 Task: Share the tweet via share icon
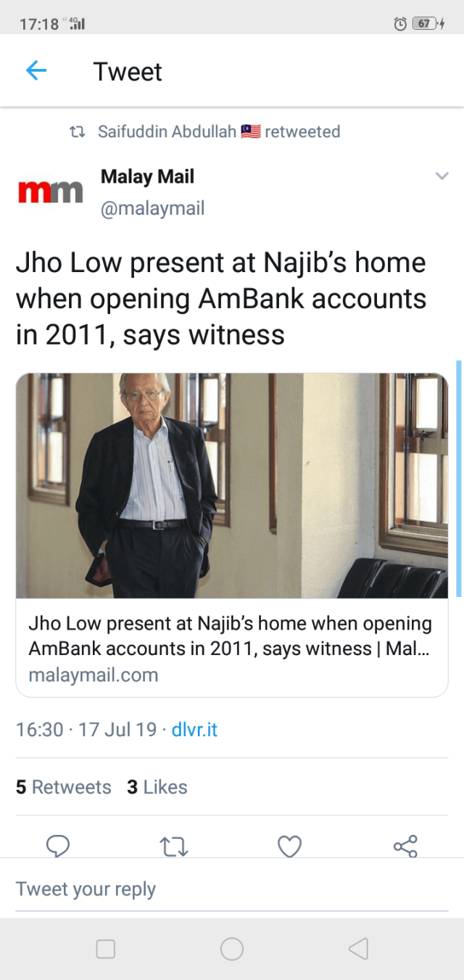point(405,846)
